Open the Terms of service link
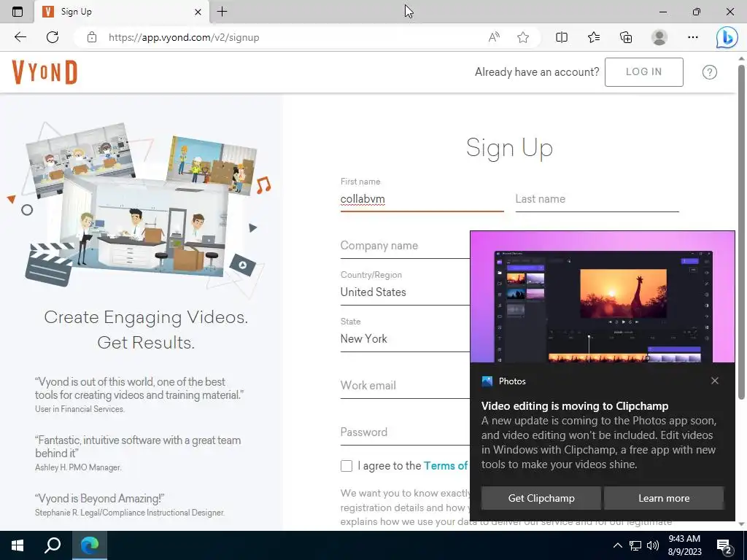 click(x=446, y=466)
